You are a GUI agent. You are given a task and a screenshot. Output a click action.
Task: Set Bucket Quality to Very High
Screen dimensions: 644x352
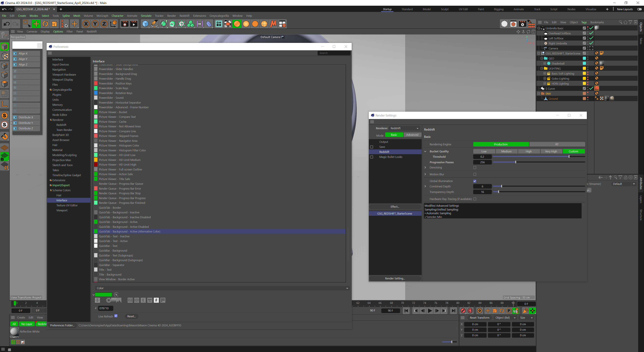[x=551, y=151]
